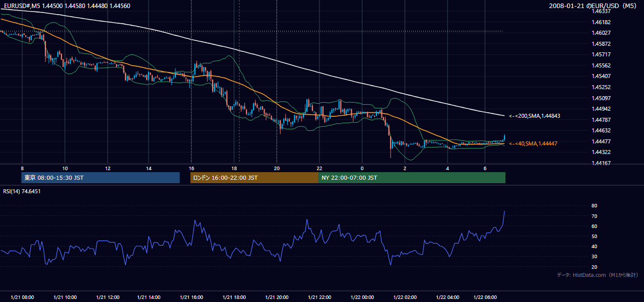Click the 東京 08:00-15:30 JST session bar
The height and width of the screenshot is (302, 644).
pos(100,178)
